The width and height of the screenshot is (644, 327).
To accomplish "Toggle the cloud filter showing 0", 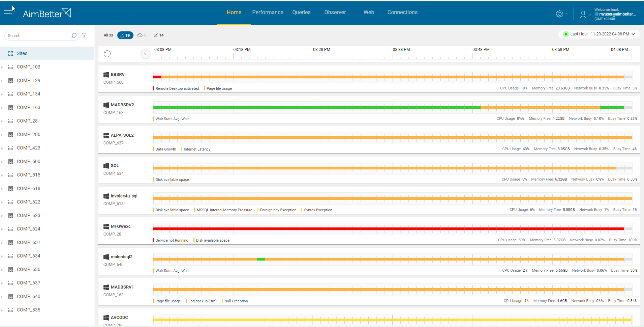I will (142, 35).
